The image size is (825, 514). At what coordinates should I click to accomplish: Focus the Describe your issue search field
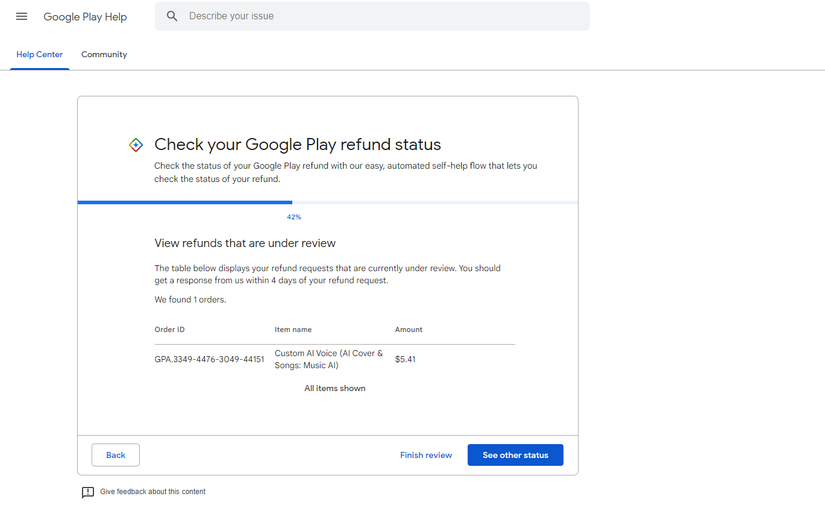pos(372,16)
